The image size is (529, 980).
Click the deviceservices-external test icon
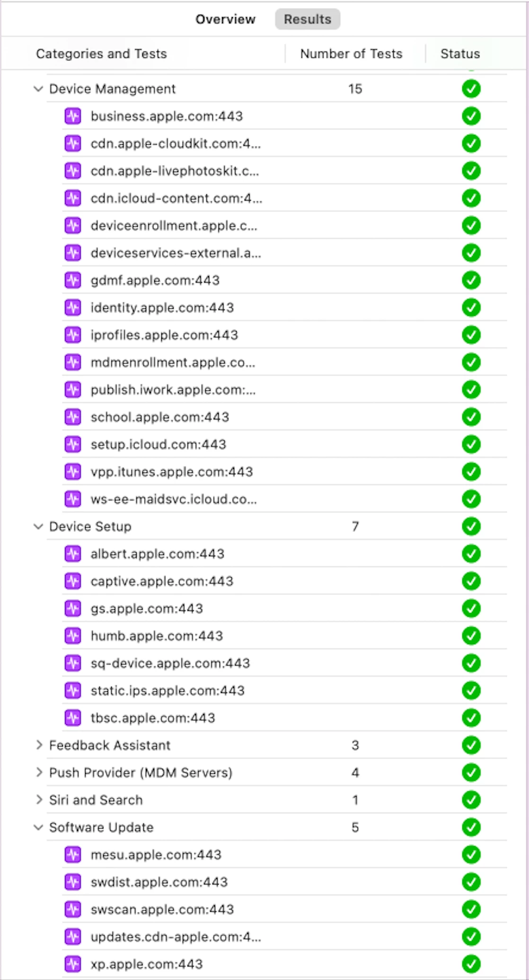[x=73, y=253]
